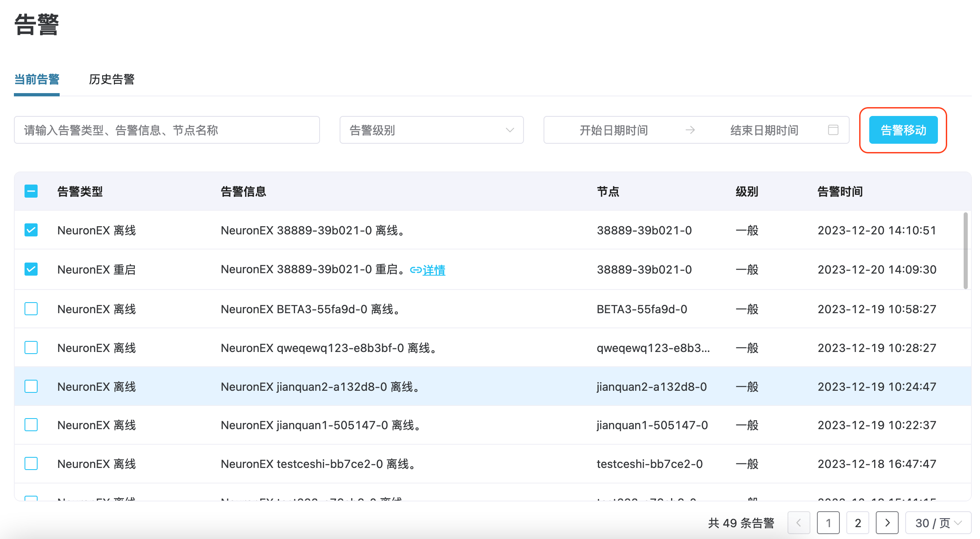Go to page 2 of alarms
980x539 pixels.
pyautogui.click(x=858, y=523)
